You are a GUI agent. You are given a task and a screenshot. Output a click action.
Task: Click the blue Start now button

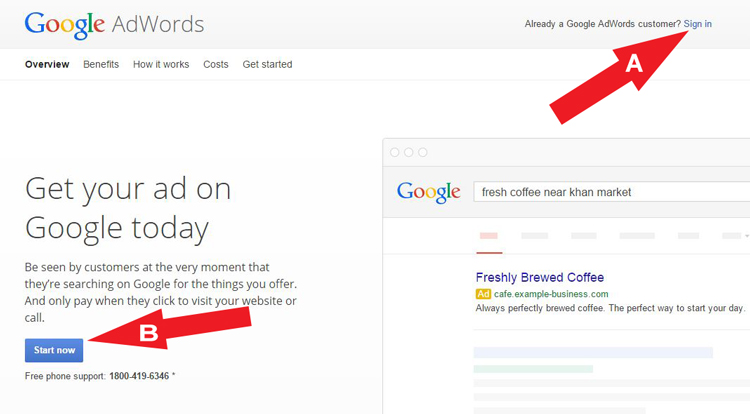pos(54,350)
